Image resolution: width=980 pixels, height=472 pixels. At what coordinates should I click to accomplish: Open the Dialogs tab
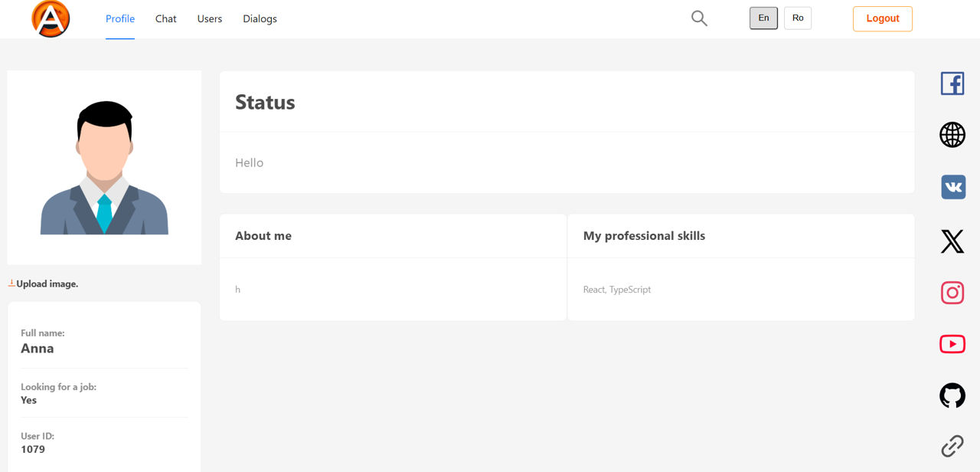pyautogui.click(x=260, y=19)
